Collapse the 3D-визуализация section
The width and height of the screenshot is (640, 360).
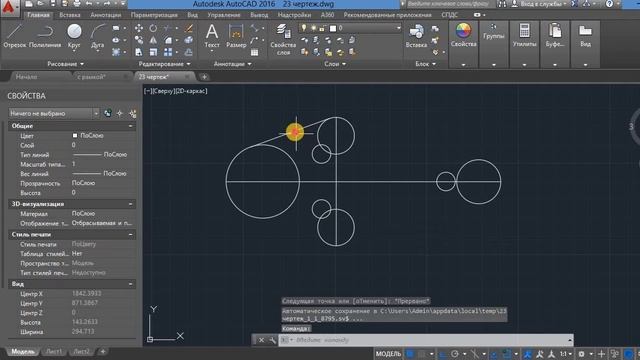pos(130,204)
